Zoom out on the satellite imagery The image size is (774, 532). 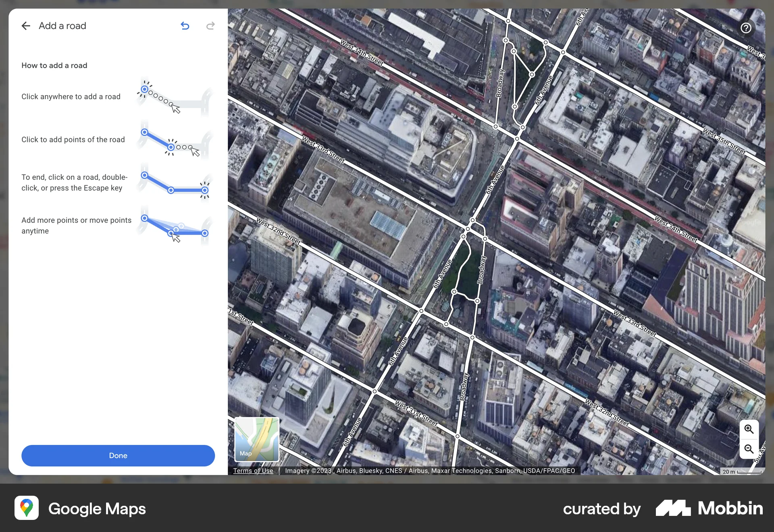(x=749, y=449)
